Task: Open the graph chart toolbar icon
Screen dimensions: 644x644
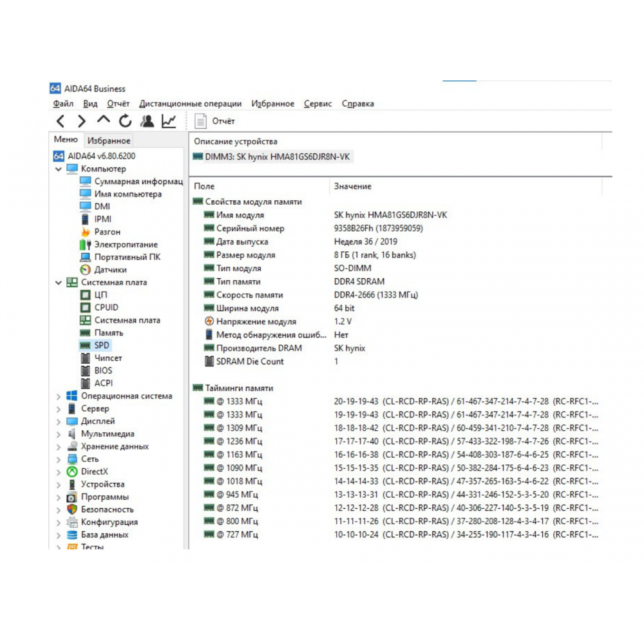Action: tap(169, 121)
